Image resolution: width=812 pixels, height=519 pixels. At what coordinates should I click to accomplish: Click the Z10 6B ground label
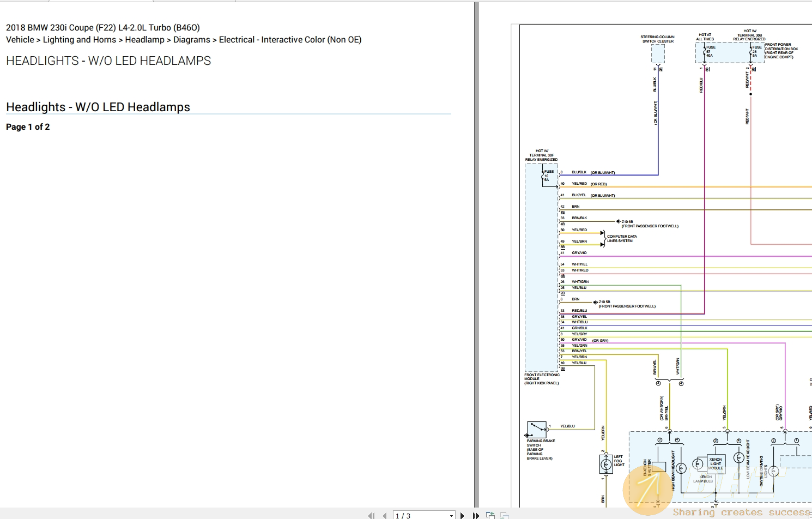coord(627,222)
